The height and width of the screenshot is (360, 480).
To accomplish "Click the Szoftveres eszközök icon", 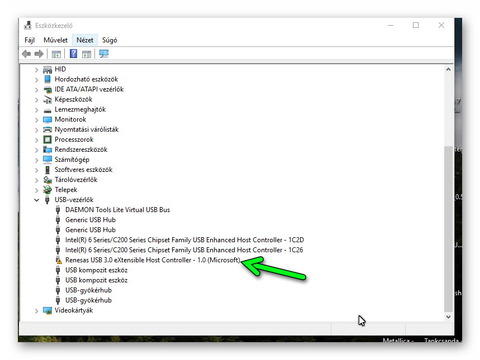I will (48, 170).
